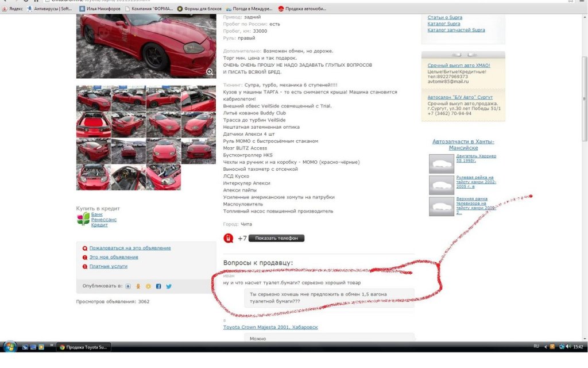Open the 'Илья Никифоров' bookmark
Image resolution: width=588 pixels, height=368 pixels.
(x=100, y=9)
